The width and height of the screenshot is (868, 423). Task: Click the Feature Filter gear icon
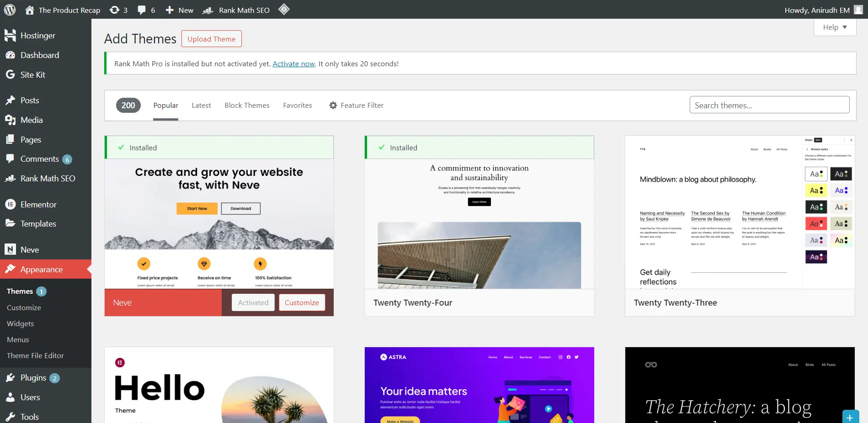coord(333,105)
